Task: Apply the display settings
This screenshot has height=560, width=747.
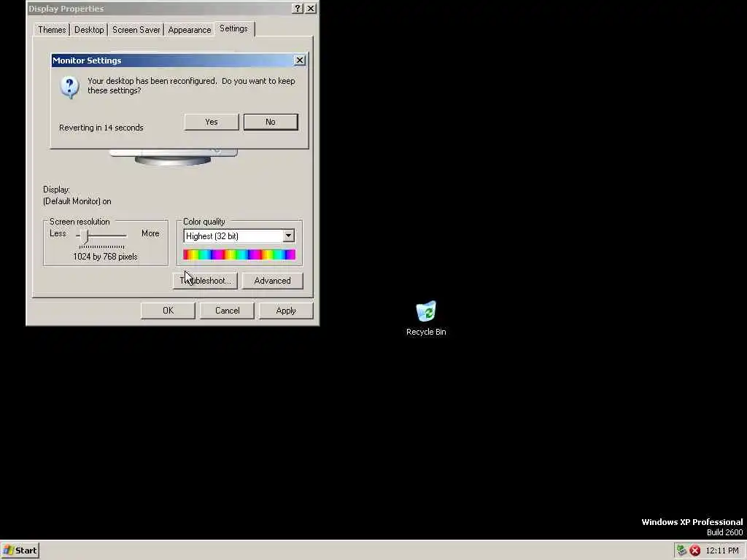Action: pyautogui.click(x=286, y=311)
